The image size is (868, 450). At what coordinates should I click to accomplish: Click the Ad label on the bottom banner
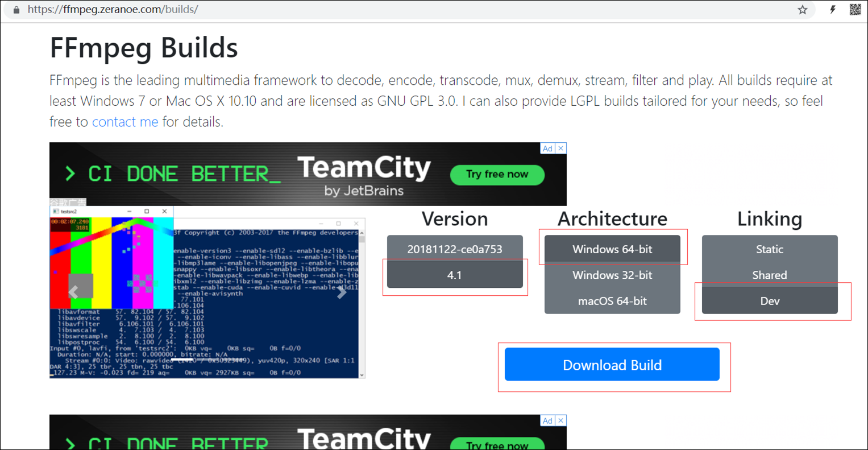[547, 420]
